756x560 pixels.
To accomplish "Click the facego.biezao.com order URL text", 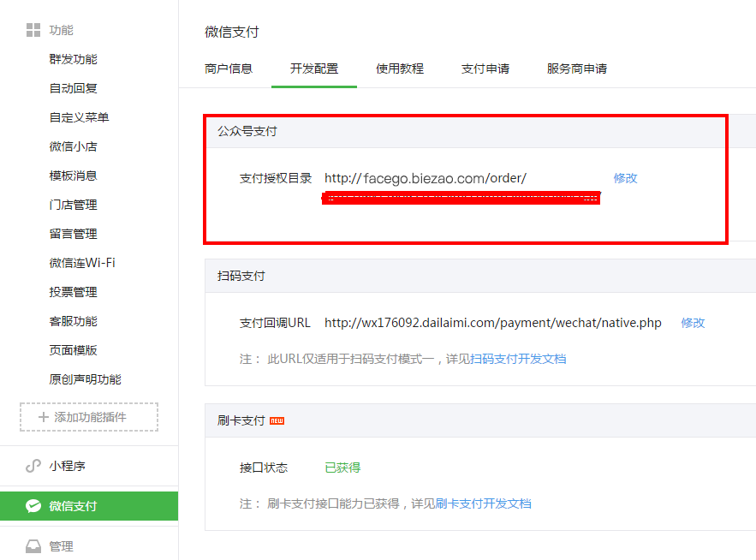I will (425, 178).
